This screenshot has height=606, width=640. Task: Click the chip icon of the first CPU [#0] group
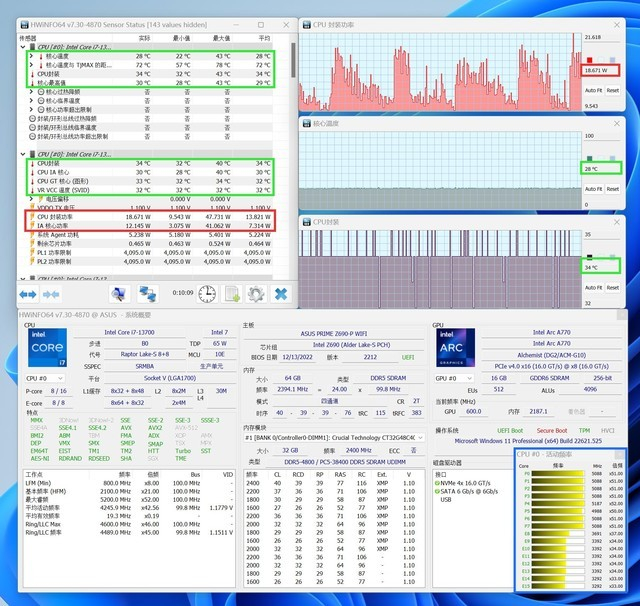[x=33, y=47]
